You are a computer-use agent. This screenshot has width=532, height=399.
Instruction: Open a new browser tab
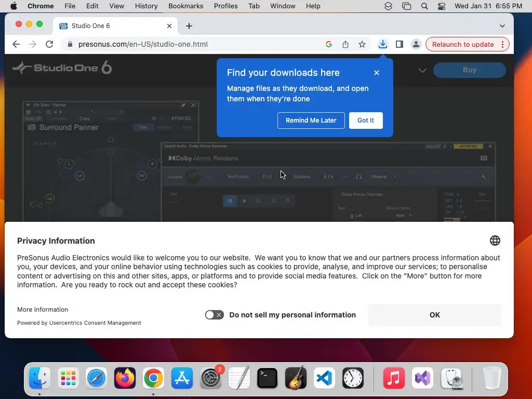pos(189,26)
